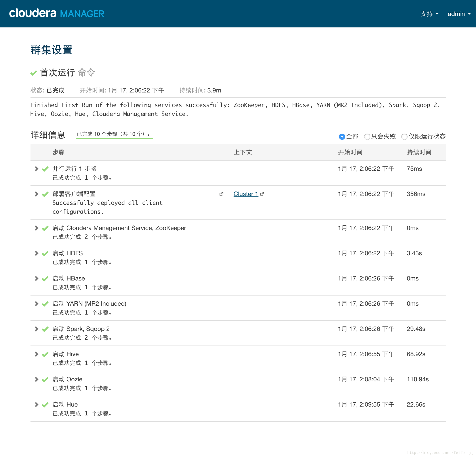The height and width of the screenshot is (457, 476).
Task: Click the 开始时间 column header
Action: tap(350, 152)
